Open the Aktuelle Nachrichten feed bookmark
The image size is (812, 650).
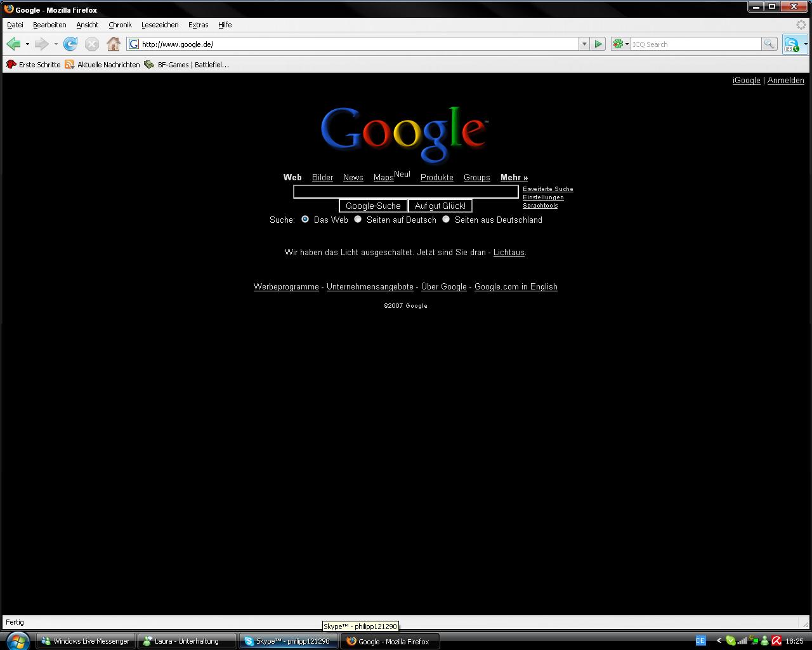pyautogui.click(x=102, y=65)
